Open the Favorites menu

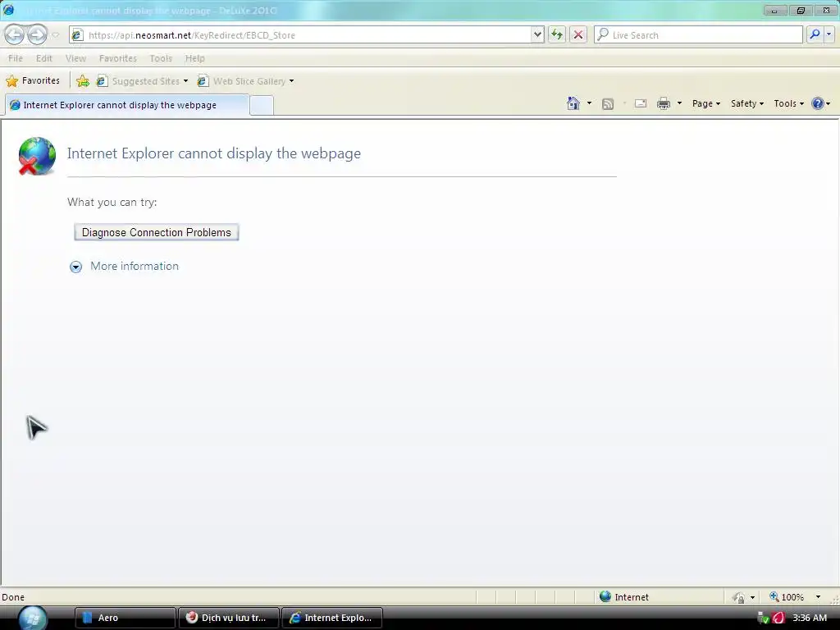(118, 58)
